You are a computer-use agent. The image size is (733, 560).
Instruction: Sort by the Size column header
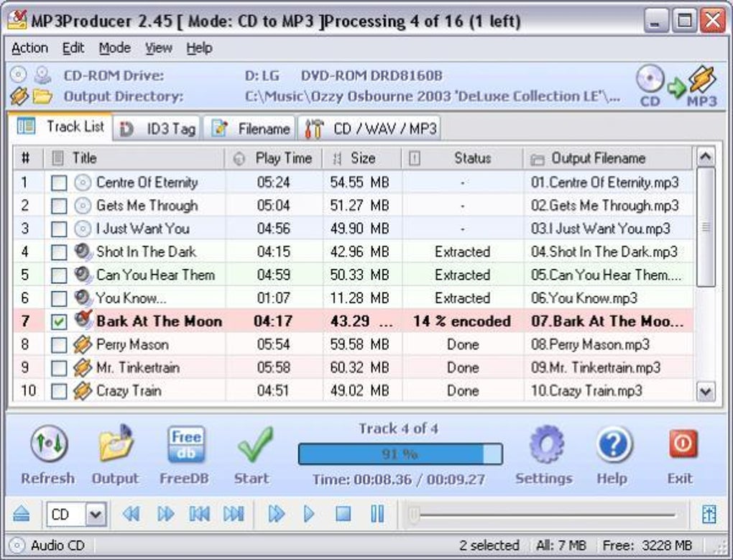362,158
